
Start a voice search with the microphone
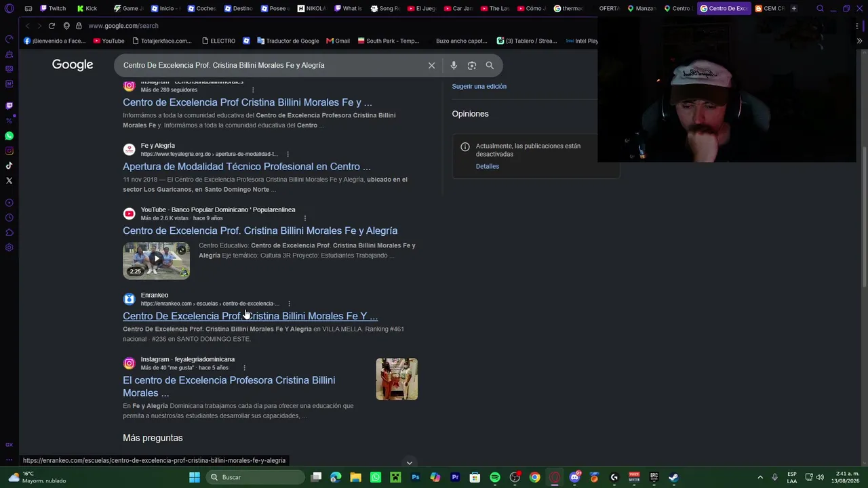[454, 65]
